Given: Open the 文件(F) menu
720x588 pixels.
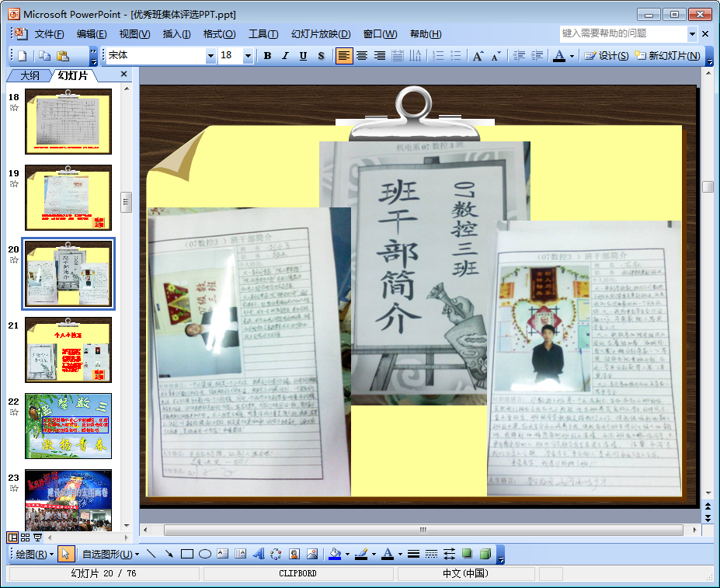Looking at the screenshot, I should pyautogui.click(x=49, y=34).
